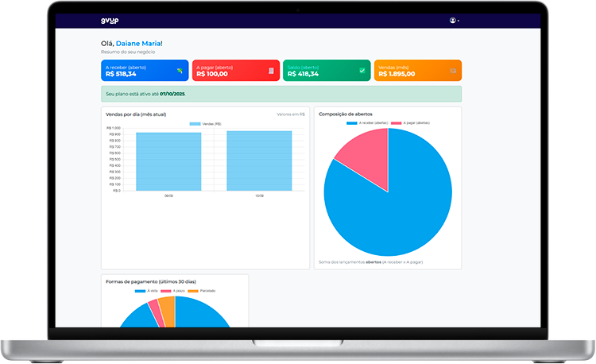
Task: Click the Saldo (aberto) card label
Action: [303, 68]
